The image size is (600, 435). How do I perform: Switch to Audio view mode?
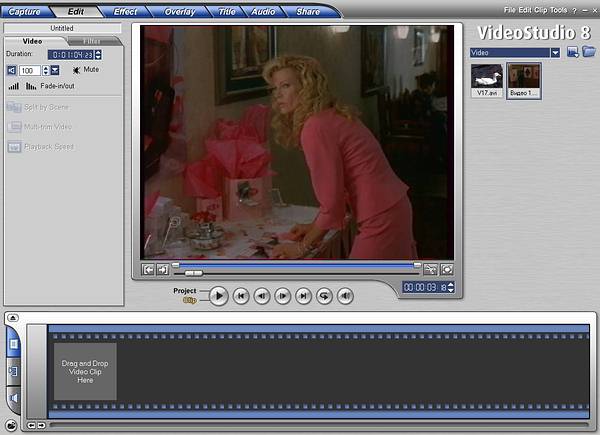(13, 399)
